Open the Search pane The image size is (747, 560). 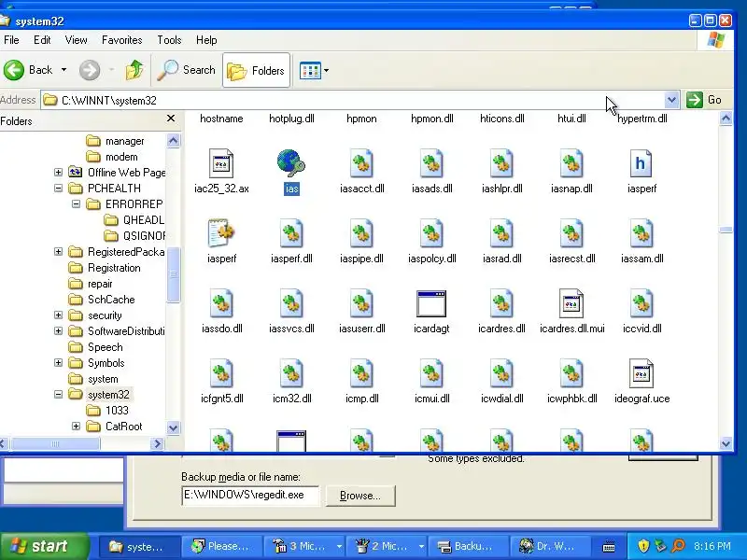pyautogui.click(x=186, y=71)
